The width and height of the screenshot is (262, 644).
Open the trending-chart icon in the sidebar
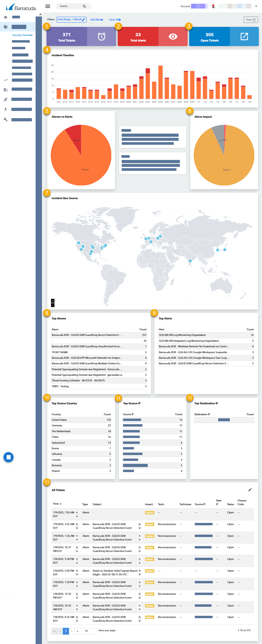(x=6, y=80)
